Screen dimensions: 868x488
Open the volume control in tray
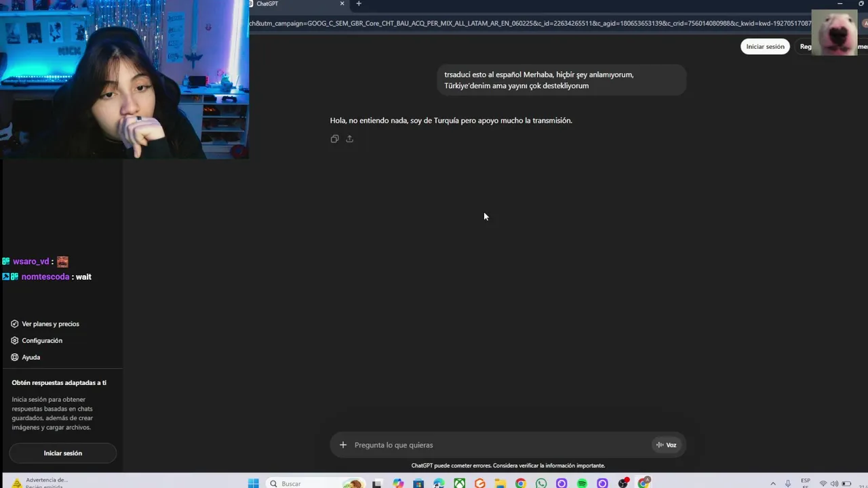[835, 484]
